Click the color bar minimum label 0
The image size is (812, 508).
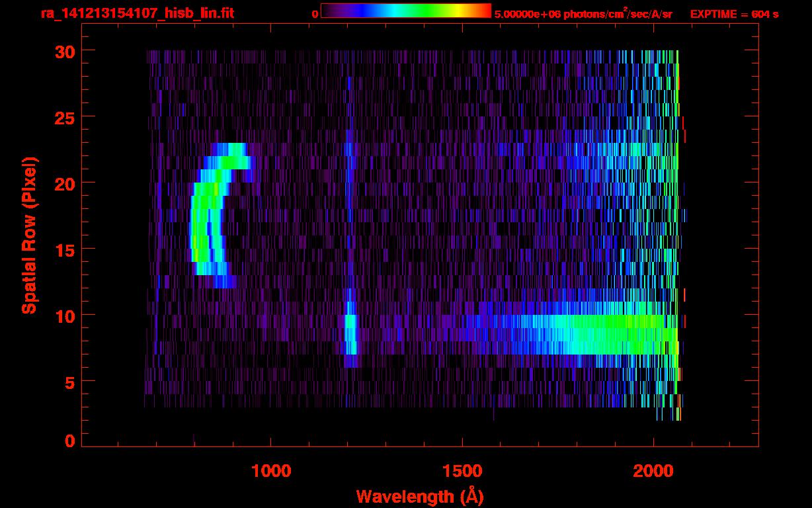[x=315, y=14]
